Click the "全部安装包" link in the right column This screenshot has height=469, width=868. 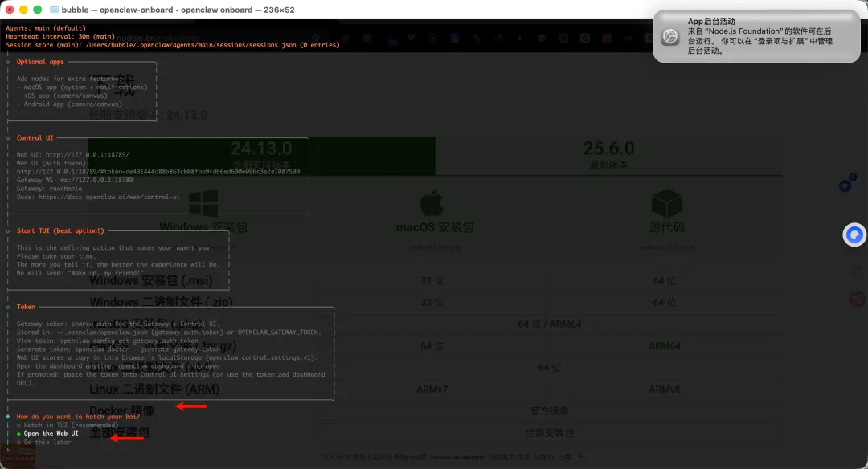click(549, 433)
